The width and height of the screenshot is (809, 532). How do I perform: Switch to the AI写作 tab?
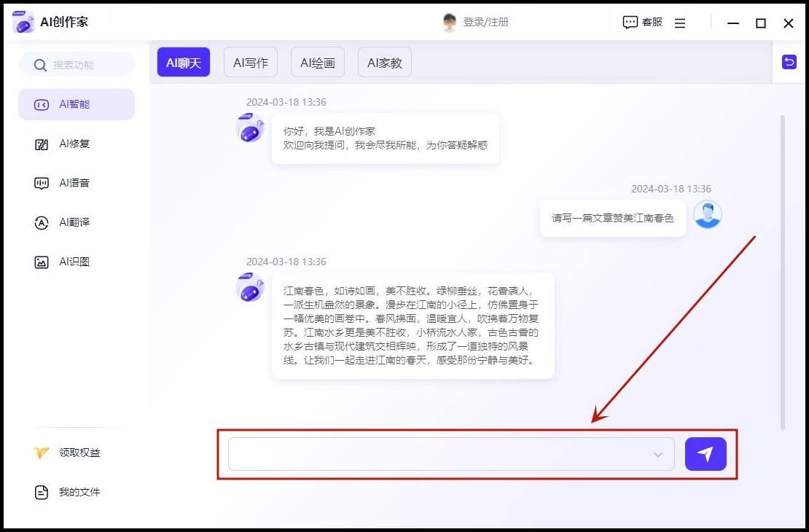[x=250, y=63]
